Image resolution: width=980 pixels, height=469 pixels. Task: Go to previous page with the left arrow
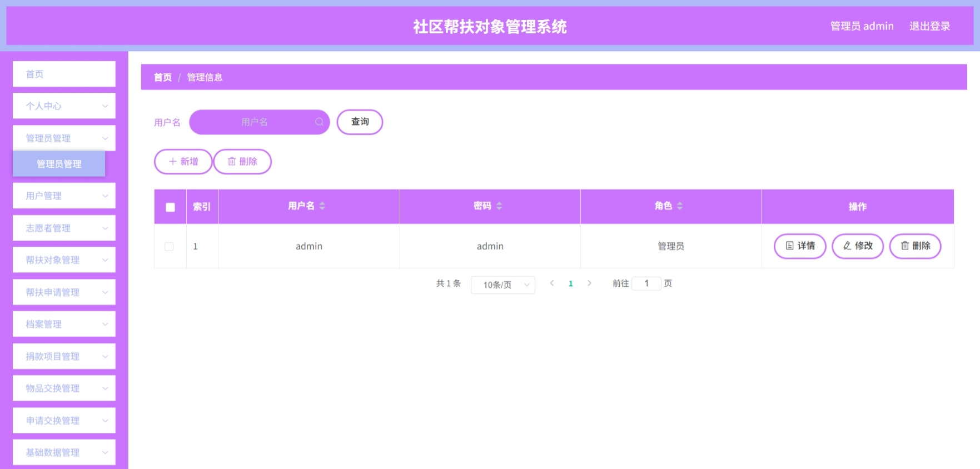point(552,283)
